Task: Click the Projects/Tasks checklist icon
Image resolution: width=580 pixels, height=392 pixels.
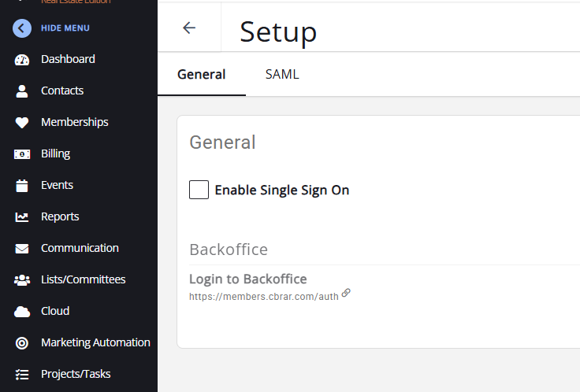Action: [22, 374]
